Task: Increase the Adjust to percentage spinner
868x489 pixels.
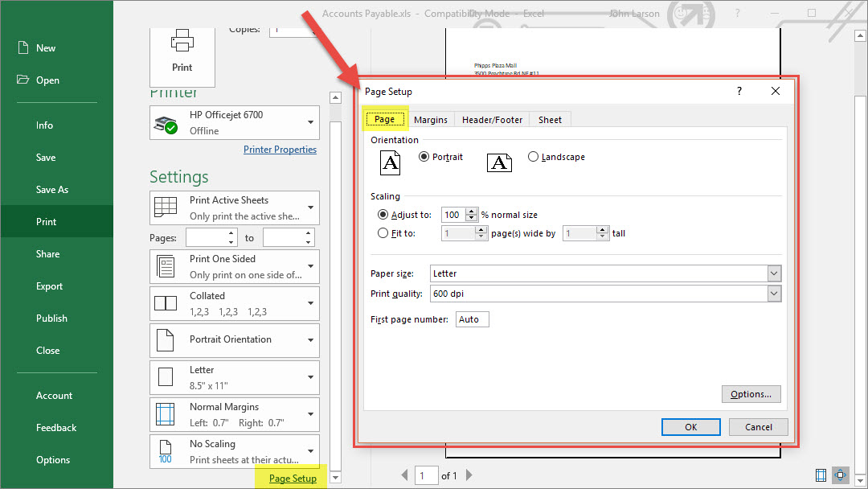Action: pos(471,212)
